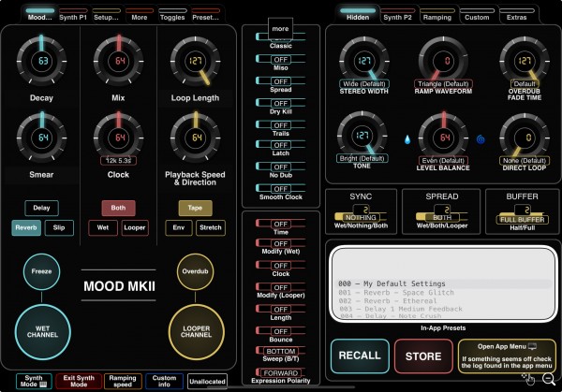Open the App Menu button
This screenshot has width=562, height=392.
[507, 356]
